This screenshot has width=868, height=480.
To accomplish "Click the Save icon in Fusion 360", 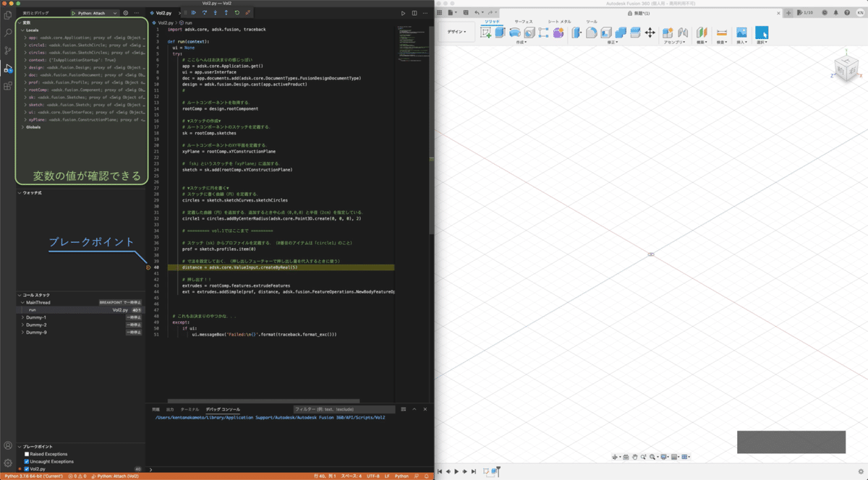I will coord(466,12).
